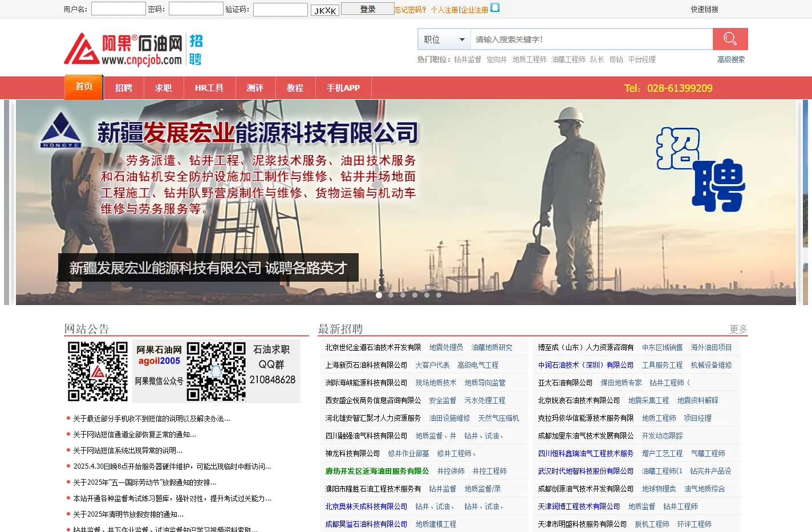The width and height of the screenshot is (812, 532).
Task: Select hot job 平台经理
Action: click(x=642, y=59)
